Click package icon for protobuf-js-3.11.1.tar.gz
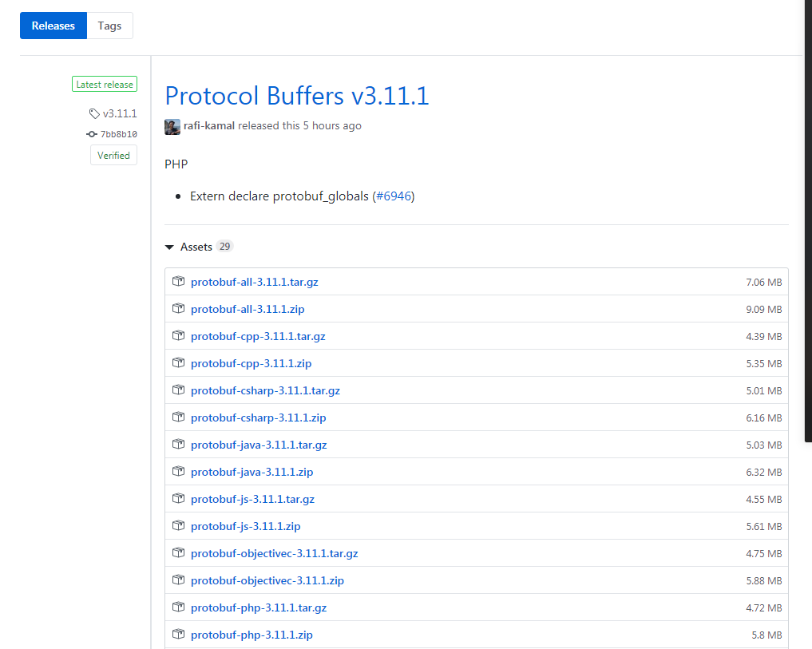Viewport: 812px width, 649px height. click(x=178, y=498)
